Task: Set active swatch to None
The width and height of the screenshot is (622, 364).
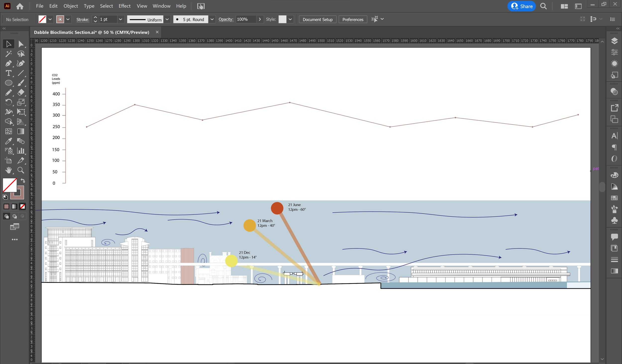Action: 23,207
